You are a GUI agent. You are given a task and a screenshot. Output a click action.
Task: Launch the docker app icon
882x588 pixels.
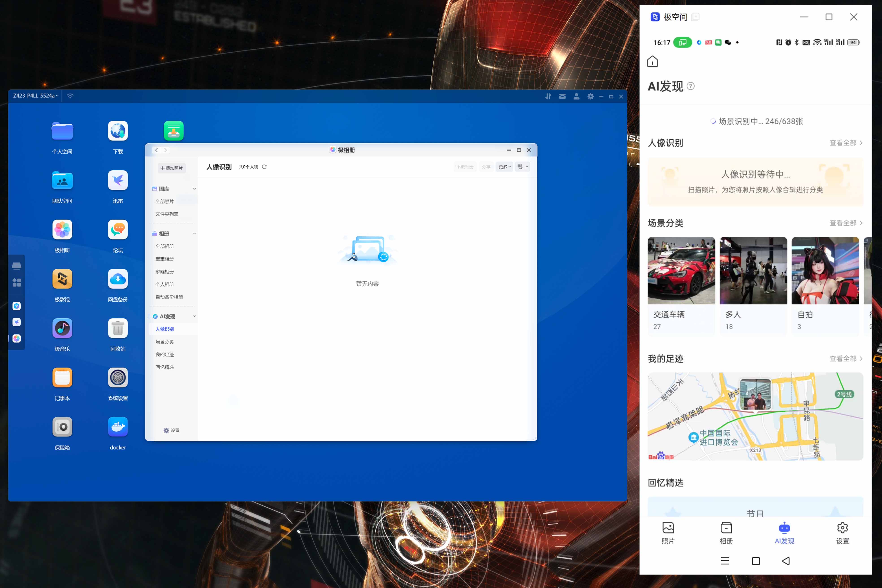[x=118, y=427]
